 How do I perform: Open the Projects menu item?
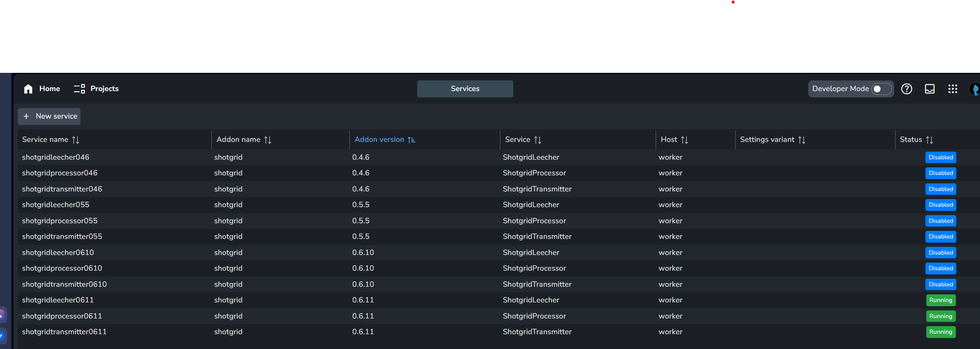[104, 89]
